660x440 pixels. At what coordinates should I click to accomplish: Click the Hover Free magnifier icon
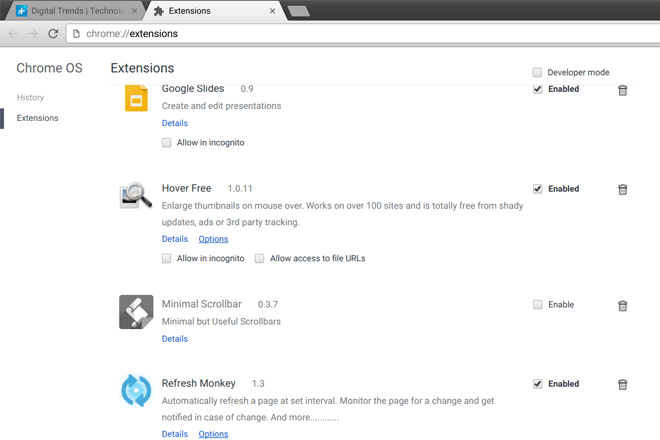pyautogui.click(x=136, y=195)
